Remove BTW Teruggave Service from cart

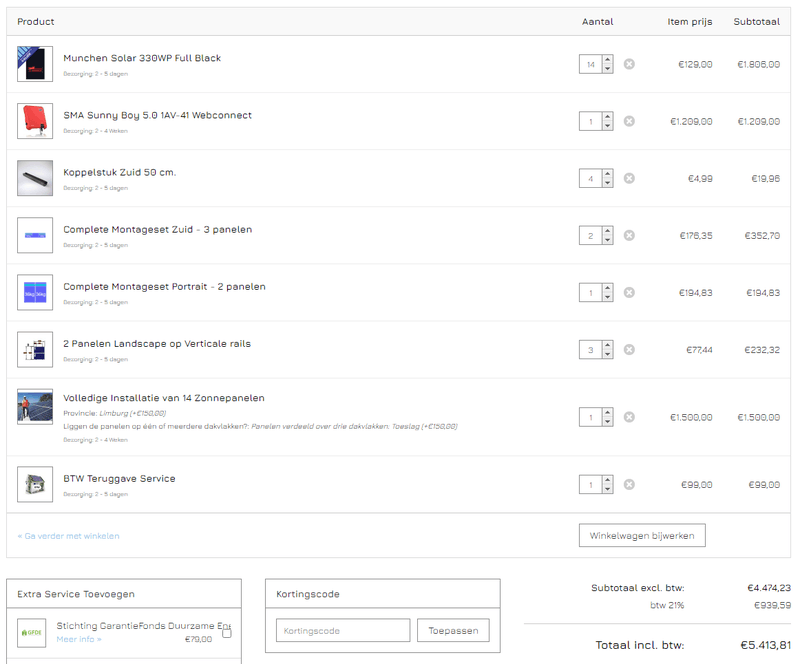point(629,484)
